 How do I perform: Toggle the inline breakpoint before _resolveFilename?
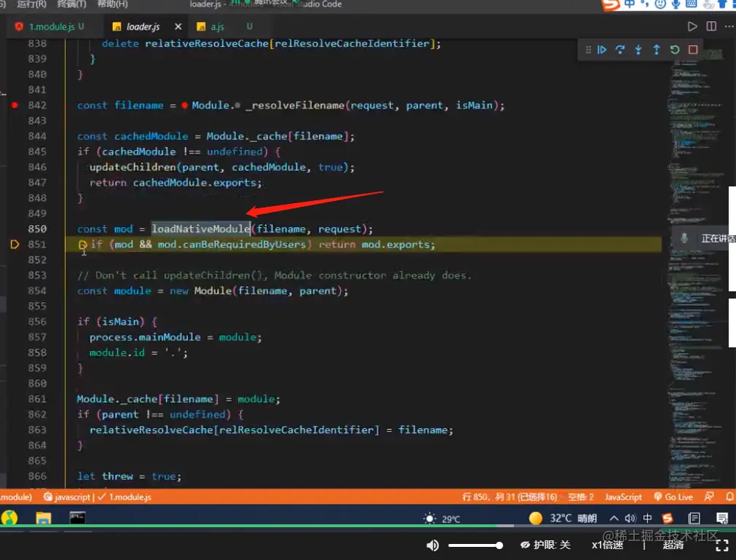pos(237,105)
